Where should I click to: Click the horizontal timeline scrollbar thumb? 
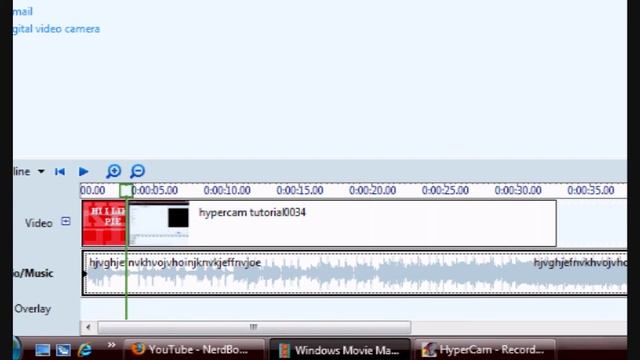[x=254, y=327]
